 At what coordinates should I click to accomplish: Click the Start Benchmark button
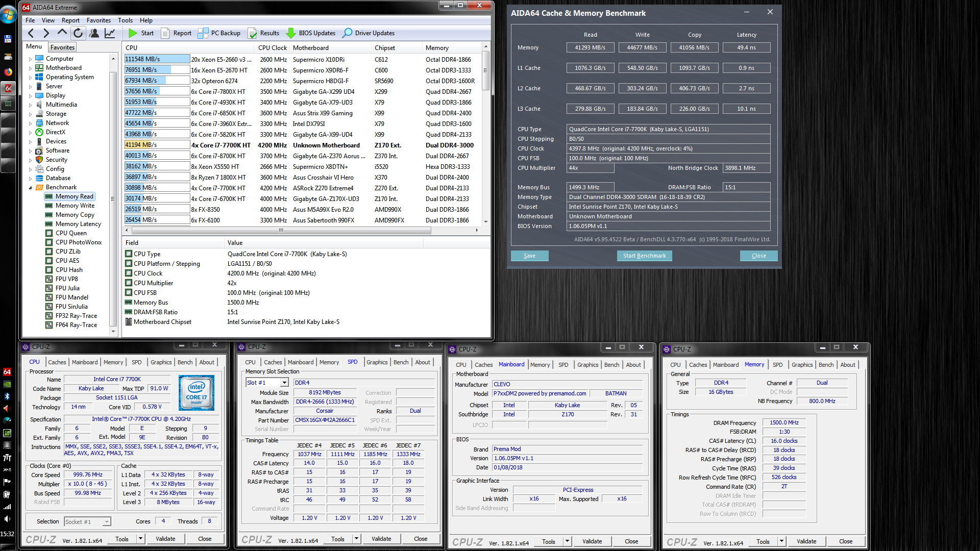(x=644, y=256)
